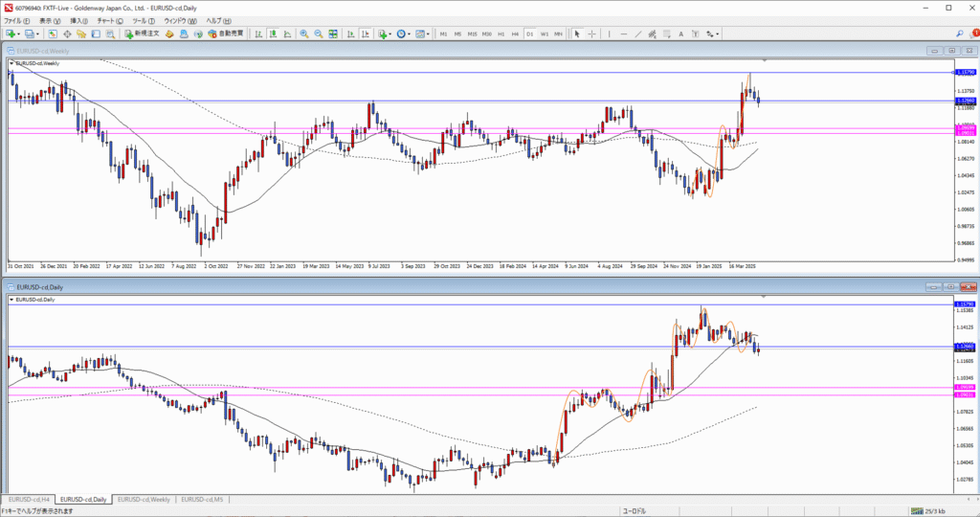
Task: Open the 表示 menu
Action: (x=50, y=21)
